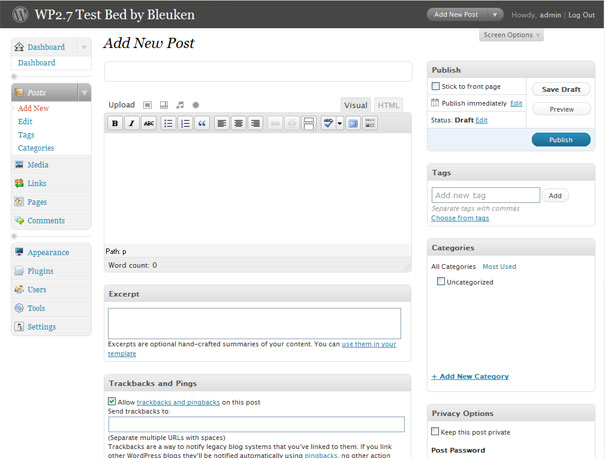Click the Add tag button
This screenshot has height=458, width=605.
coord(555,196)
